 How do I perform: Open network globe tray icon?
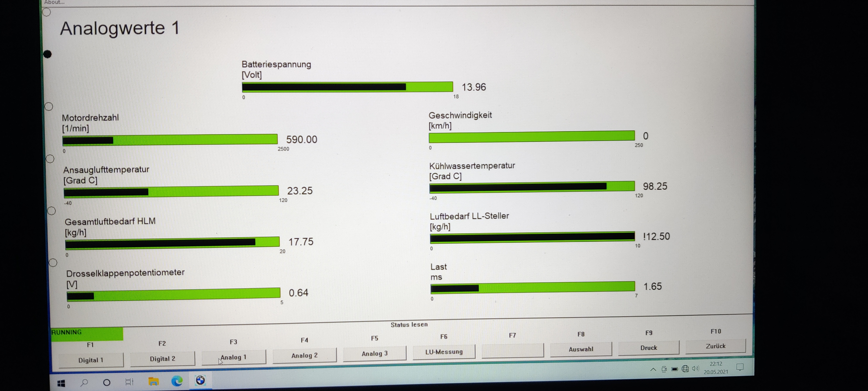click(x=685, y=369)
